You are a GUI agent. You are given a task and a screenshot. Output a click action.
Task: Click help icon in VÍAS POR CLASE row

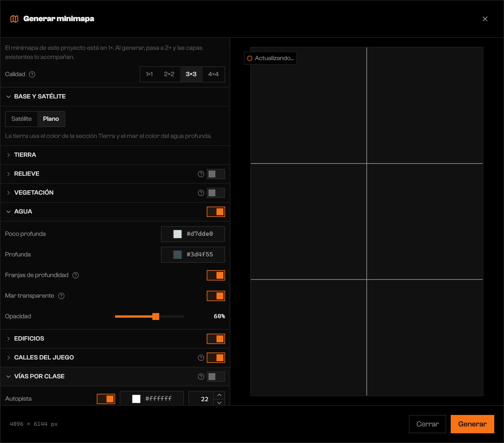coord(201,377)
